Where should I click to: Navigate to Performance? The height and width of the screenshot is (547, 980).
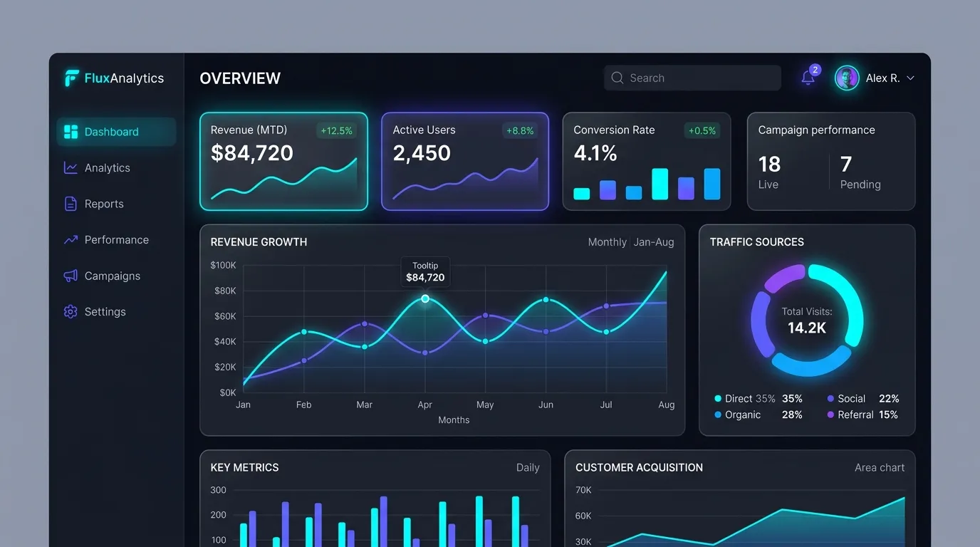pyautogui.click(x=116, y=240)
